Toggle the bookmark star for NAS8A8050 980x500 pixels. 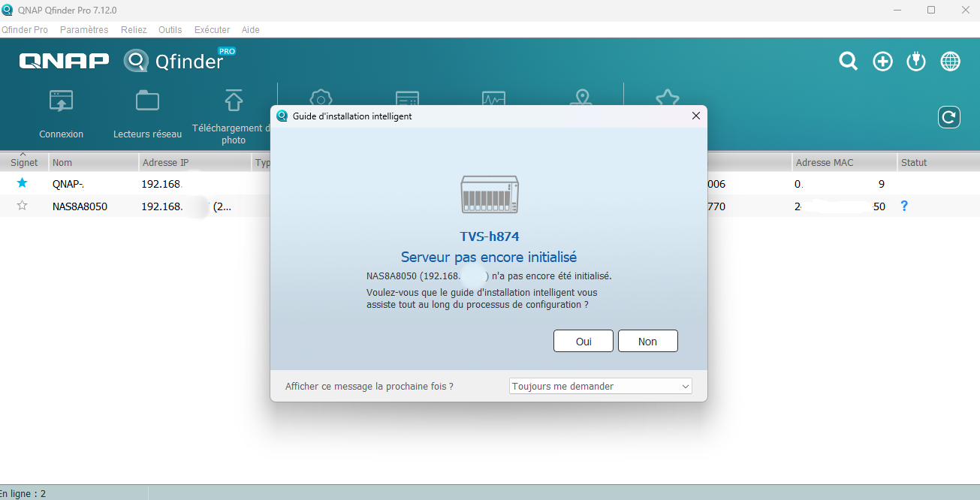pos(22,206)
